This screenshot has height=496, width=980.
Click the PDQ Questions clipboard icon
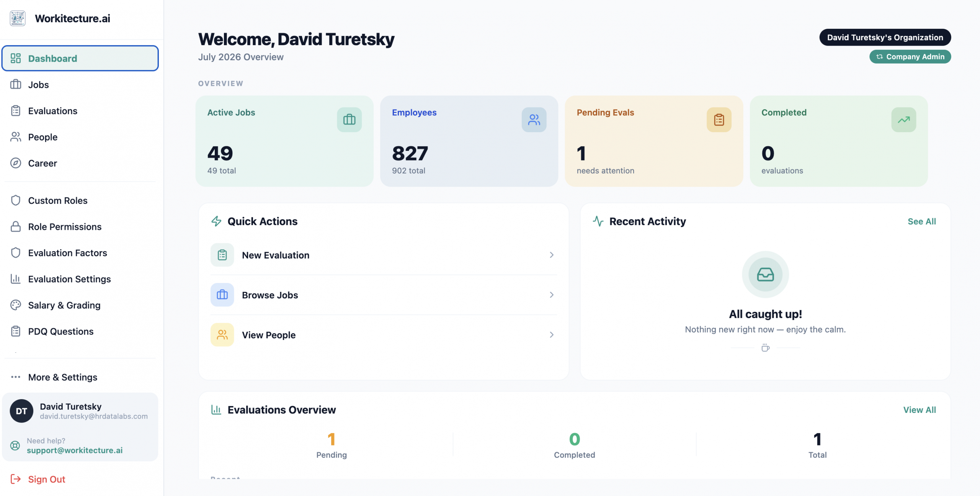pyautogui.click(x=16, y=331)
